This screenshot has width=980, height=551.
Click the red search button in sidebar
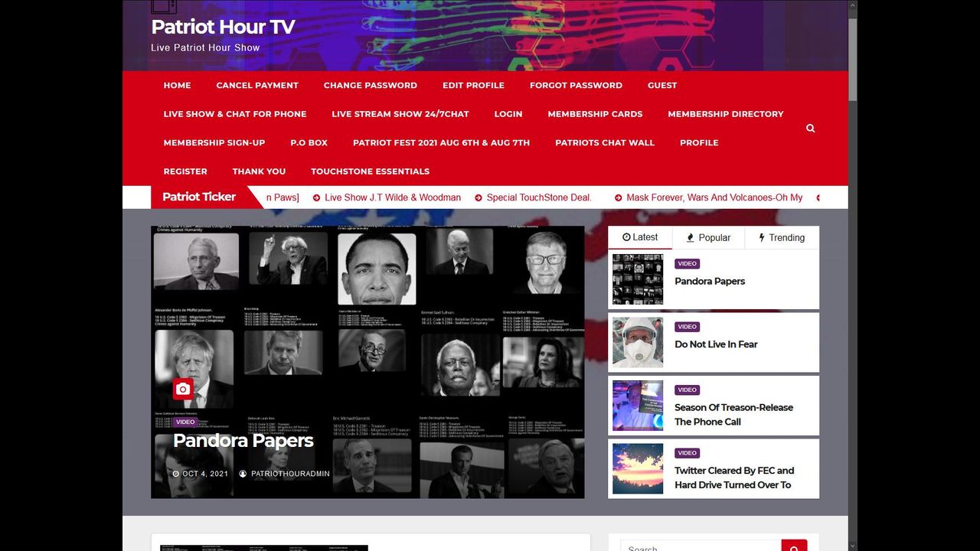(794, 546)
